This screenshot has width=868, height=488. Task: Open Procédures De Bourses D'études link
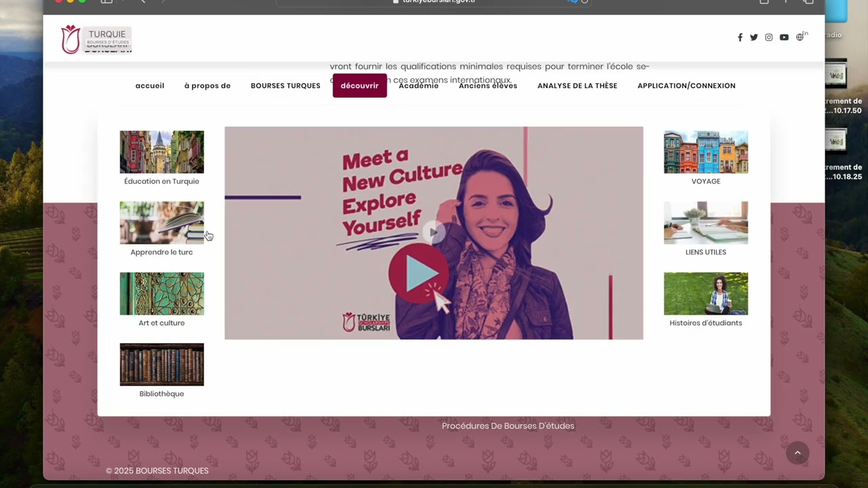pyautogui.click(x=508, y=426)
